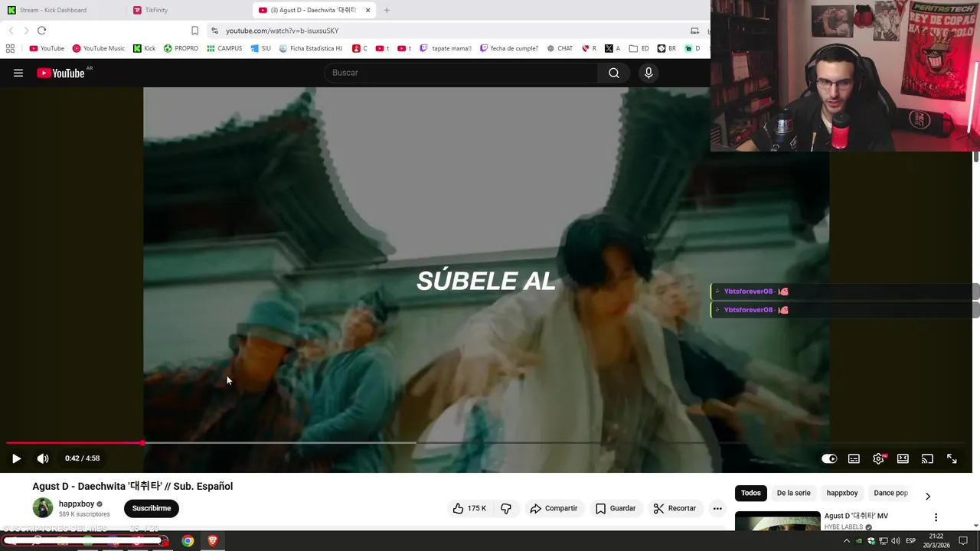Clip the video using Recortar
The image size is (980, 551).
coord(675,508)
